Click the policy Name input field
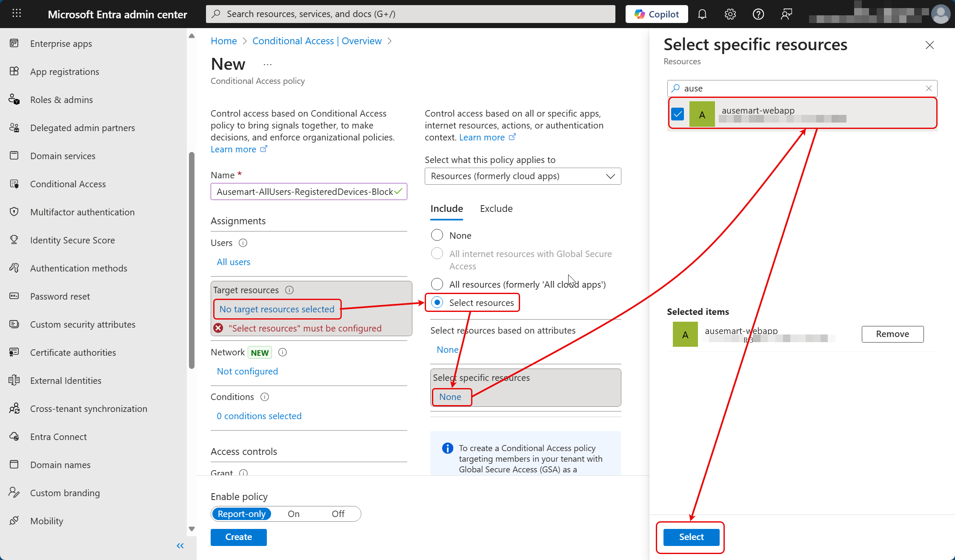This screenshot has width=955, height=560. click(x=304, y=191)
